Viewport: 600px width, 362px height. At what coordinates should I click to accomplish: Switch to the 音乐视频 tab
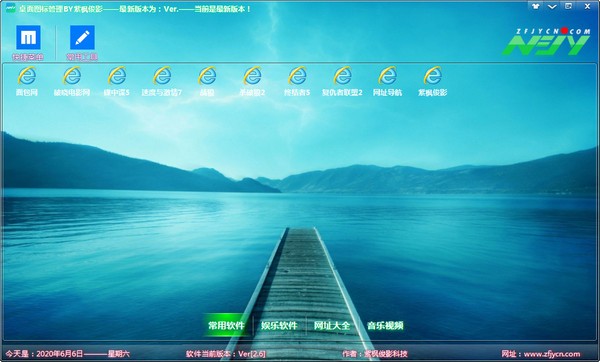coord(385,326)
